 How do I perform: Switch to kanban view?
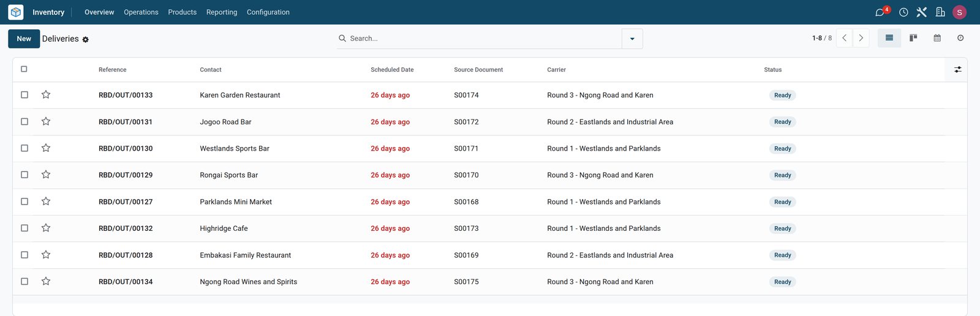point(913,38)
